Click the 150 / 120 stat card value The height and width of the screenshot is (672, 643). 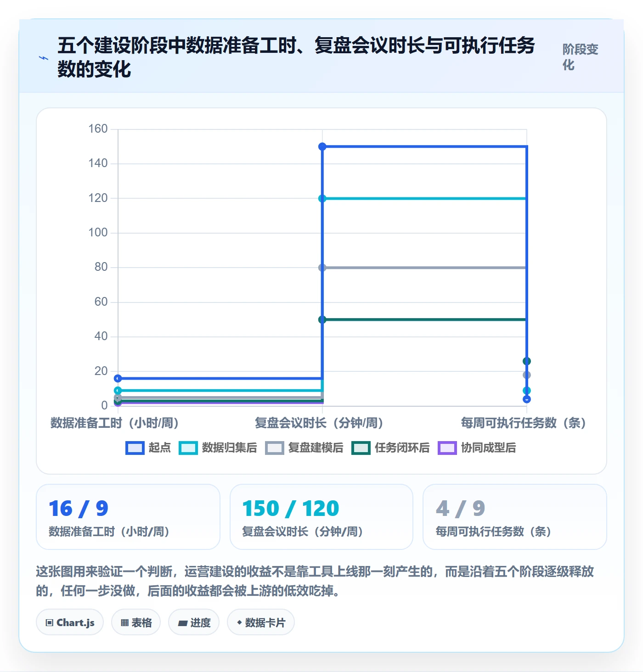291,509
